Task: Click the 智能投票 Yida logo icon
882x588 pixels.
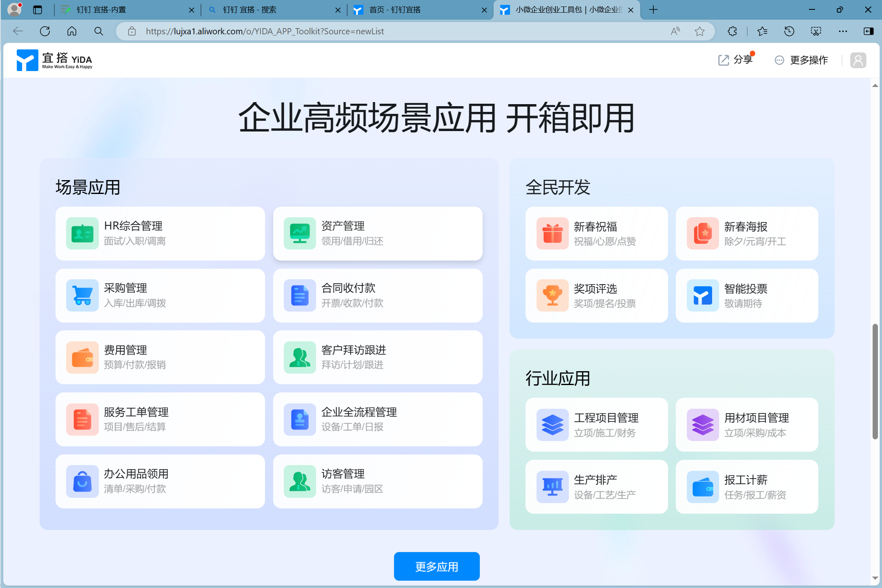Action: coord(703,295)
